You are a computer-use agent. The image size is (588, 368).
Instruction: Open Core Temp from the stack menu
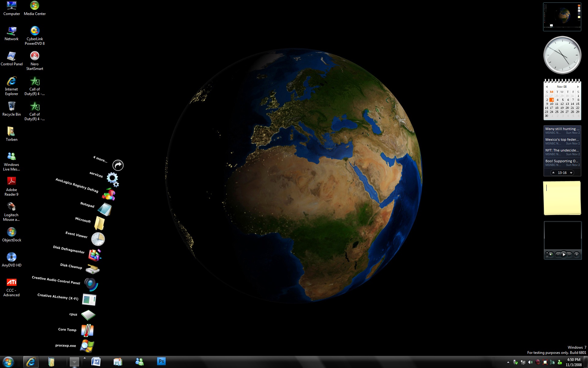pyautogui.click(x=87, y=331)
